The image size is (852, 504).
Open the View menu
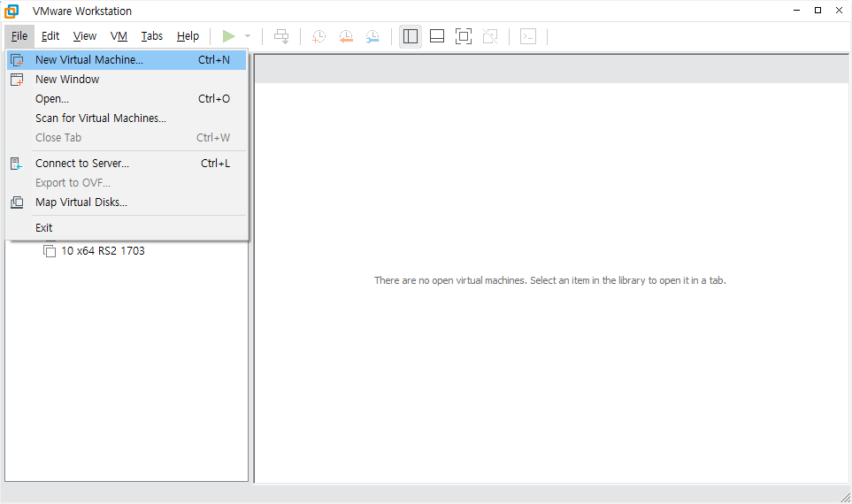85,36
